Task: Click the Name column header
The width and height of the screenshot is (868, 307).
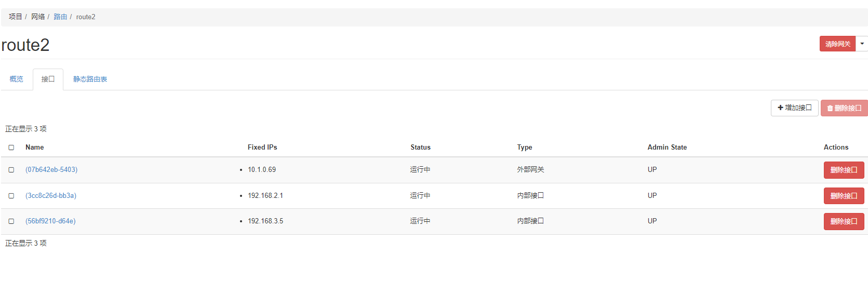Action: click(35, 148)
